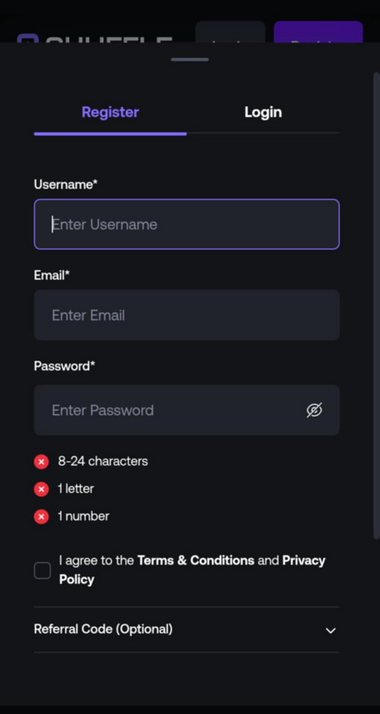Toggle password visibility eye icon
Screen dimensions: 380x714
[314, 410]
